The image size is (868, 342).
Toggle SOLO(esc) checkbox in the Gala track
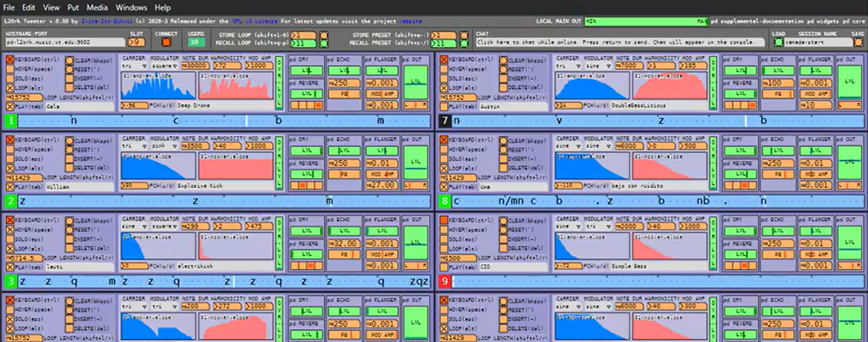pos(10,79)
